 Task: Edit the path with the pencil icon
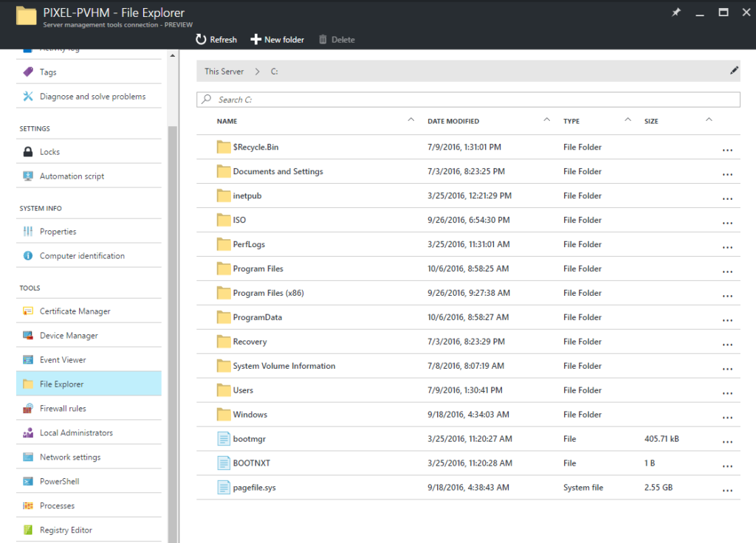[x=734, y=71]
